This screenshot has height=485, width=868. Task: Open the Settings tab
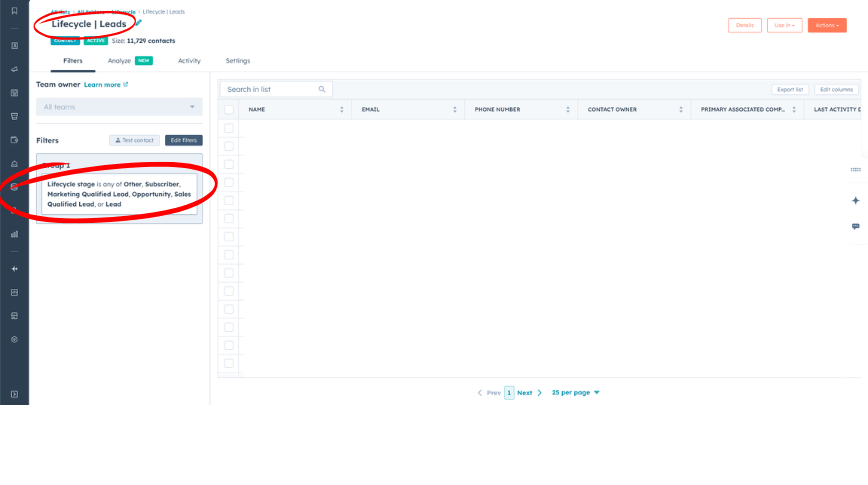point(238,61)
